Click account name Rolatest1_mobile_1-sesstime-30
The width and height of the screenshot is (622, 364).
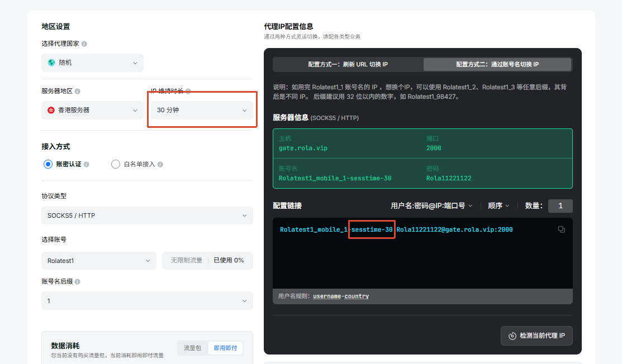click(x=335, y=178)
